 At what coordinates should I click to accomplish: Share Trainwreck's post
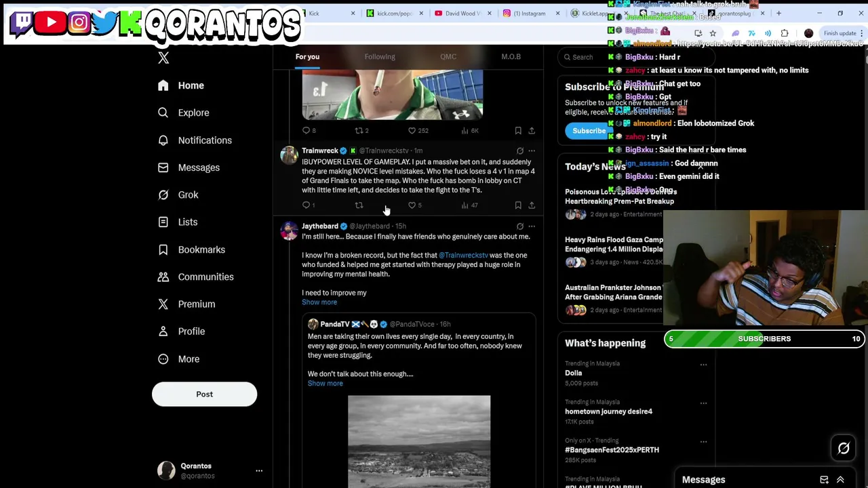tap(532, 205)
